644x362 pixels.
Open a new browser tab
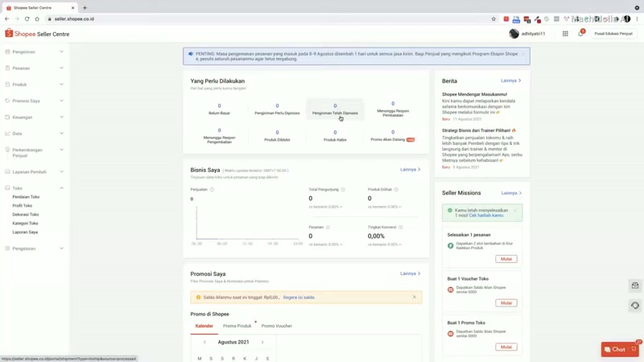click(85, 7)
